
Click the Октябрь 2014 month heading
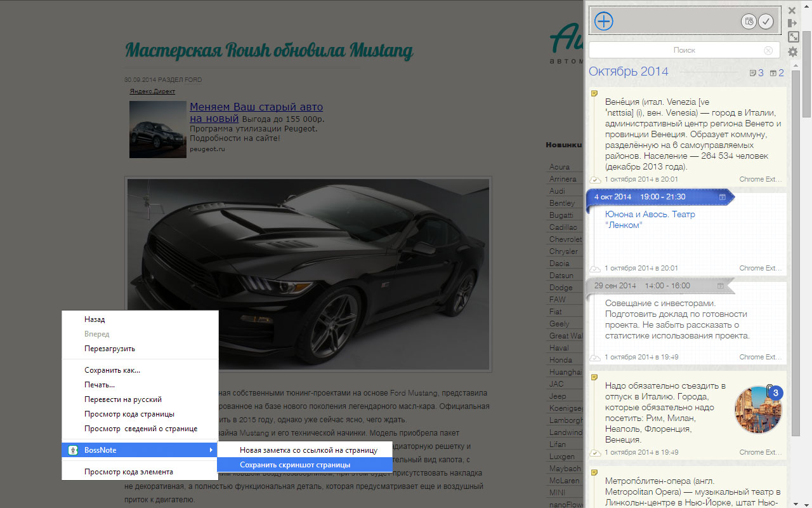pyautogui.click(x=628, y=71)
